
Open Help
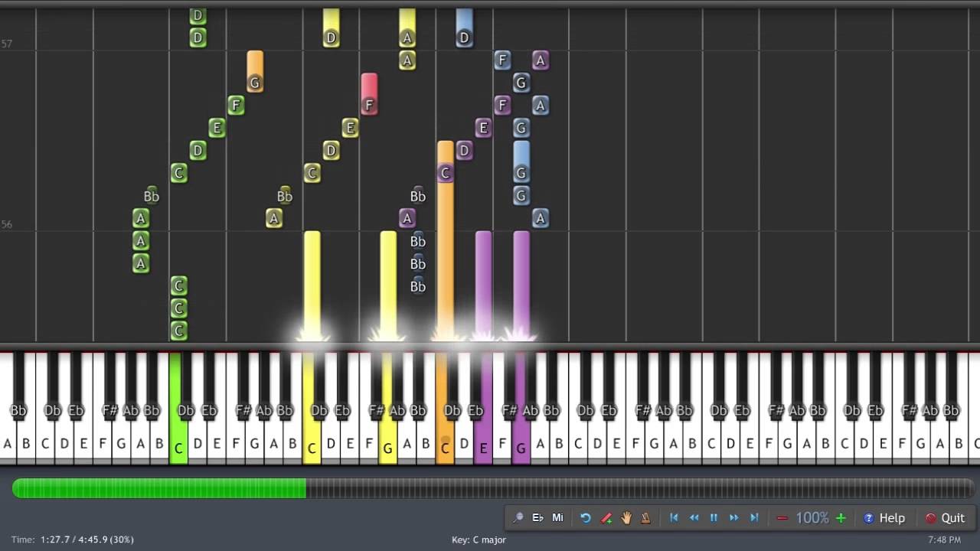[x=884, y=518]
